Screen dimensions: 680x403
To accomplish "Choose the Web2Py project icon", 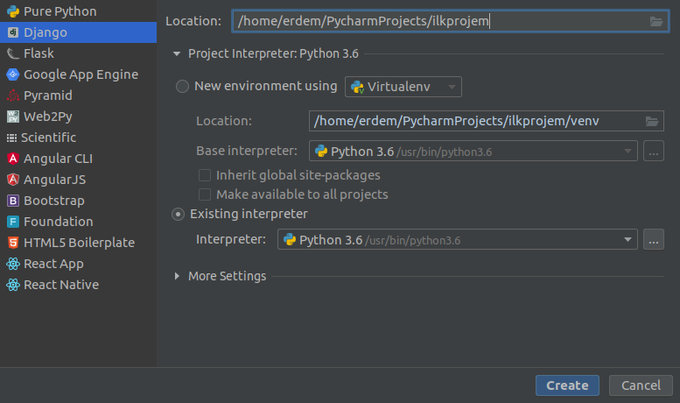I will tap(13, 116).
